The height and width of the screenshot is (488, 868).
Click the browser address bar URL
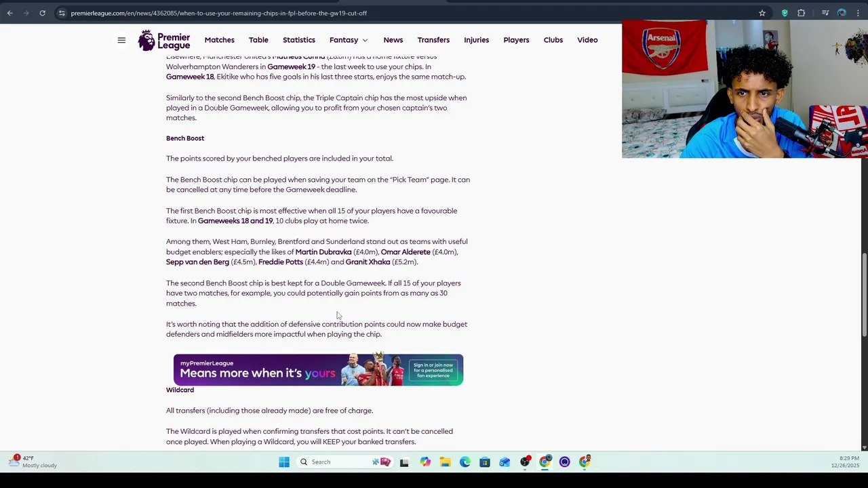tap(219, 13)
